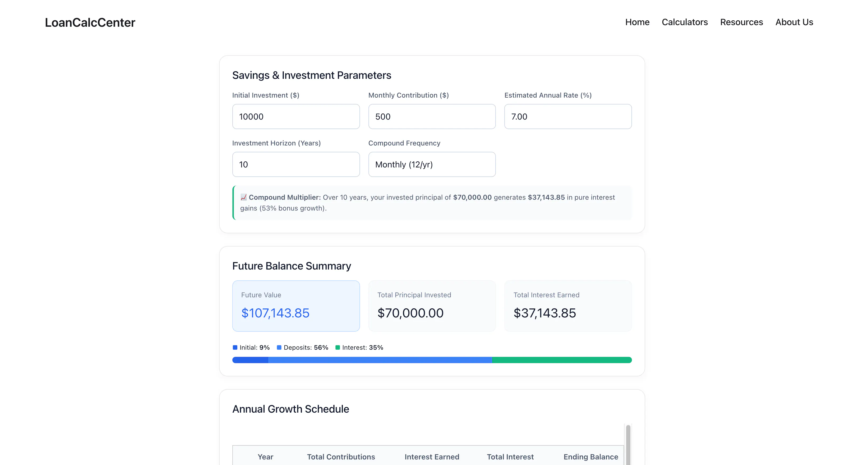Click the Initial legend color square
868x465 pixels.
pyautogui.click(x=235, y=347)
